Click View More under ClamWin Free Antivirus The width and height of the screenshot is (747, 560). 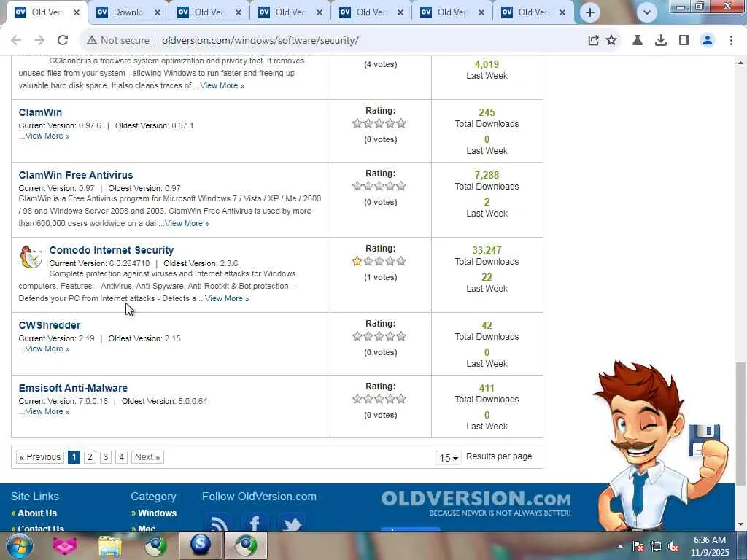click(x=187, y=223)
